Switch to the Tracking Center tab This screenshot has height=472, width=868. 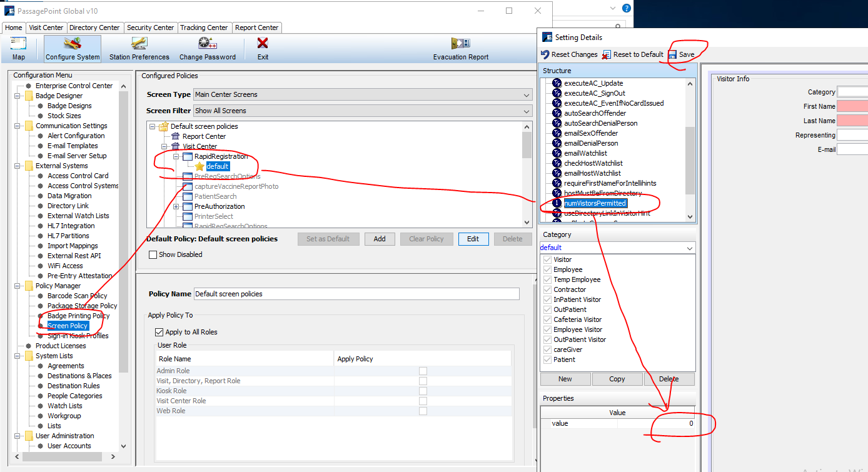[x=204, y=28]
